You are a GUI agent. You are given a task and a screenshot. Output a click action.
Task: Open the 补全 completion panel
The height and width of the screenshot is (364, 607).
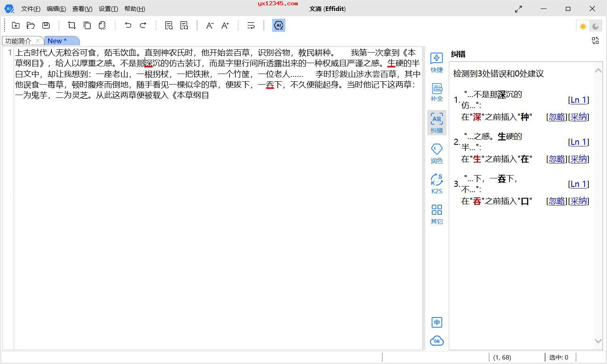437,92
